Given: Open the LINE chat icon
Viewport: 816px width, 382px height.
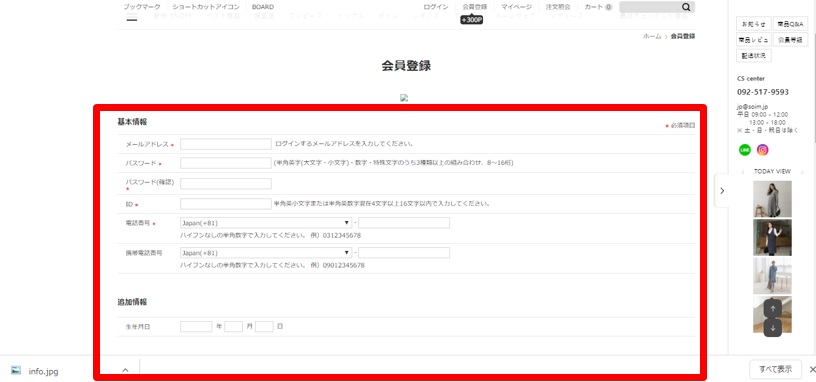Looking at the screenshot, I should point(745,150).
